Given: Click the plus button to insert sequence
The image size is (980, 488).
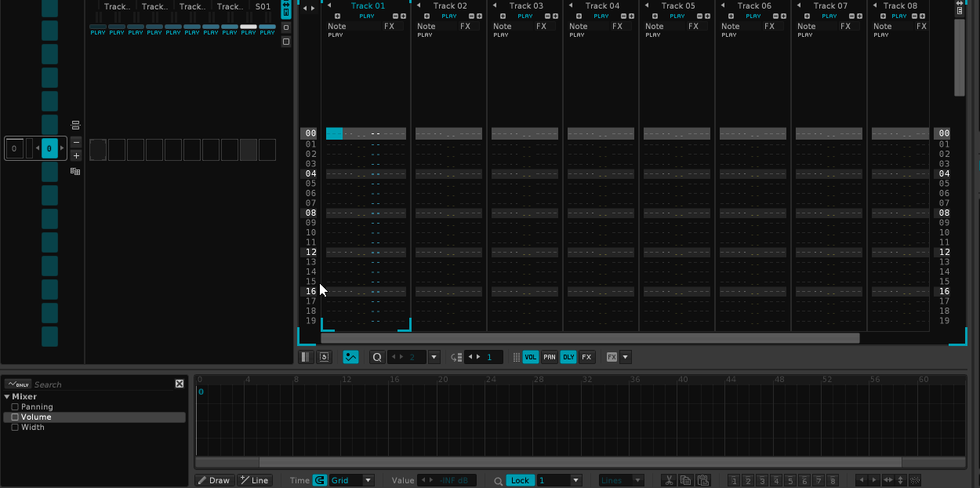Looking at the screenshot, I should [x=76, y=155].
